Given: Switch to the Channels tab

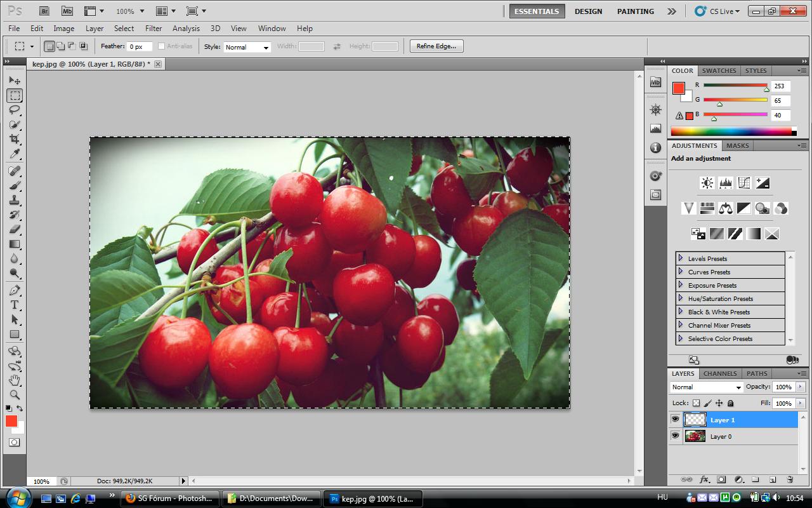Looking at the screenshot, I should pos(720,373).
